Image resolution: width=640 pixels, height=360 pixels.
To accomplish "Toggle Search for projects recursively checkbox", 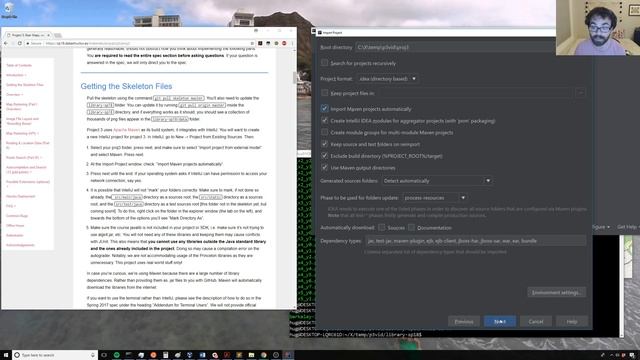I will coord(324,63).
